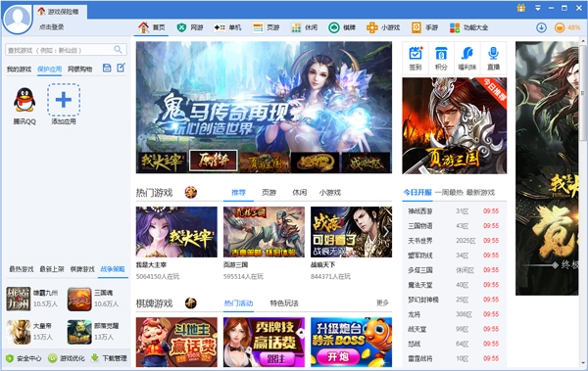Switch to 保护应用 tab
Screen dimensions: 588x371
coord(50,69)
